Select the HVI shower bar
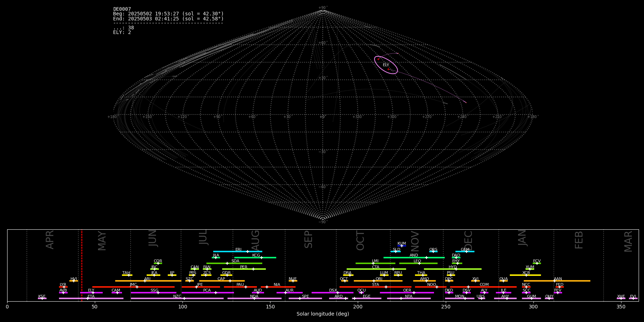Viewport: 644px width, 322px height. tap(74, 281)
